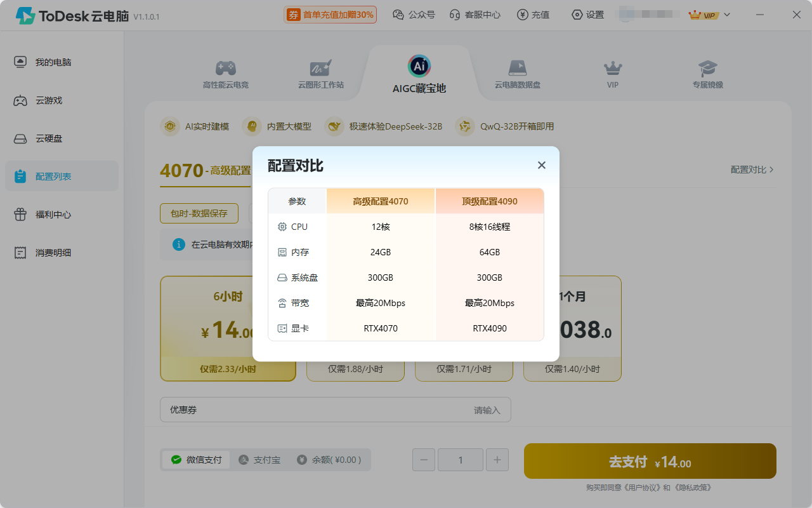Choose 余额 payment method

click(x=329, y=460)
